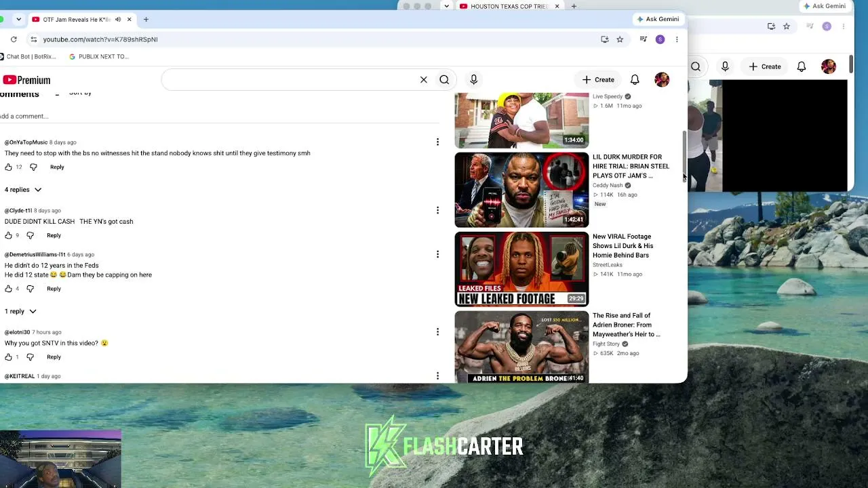Click the YouTube Premium logo
868x488 pixels.
click(26, 80)
